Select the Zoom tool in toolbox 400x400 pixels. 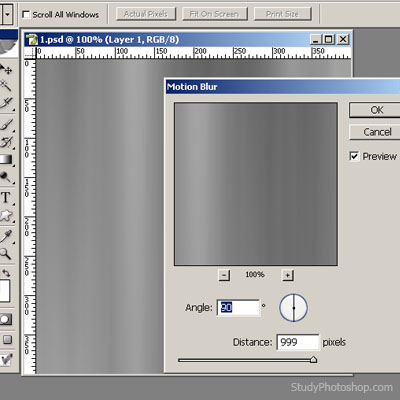(5, 254)
